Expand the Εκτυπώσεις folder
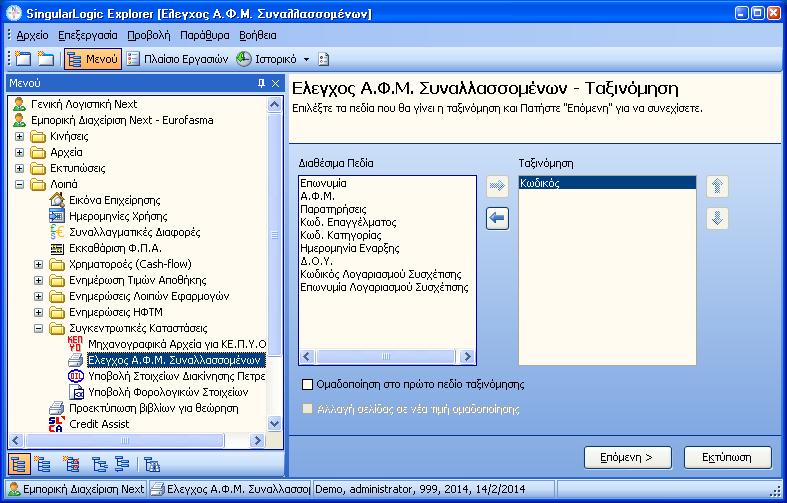Viewport: 787px width, 503px height. (19, 168)
